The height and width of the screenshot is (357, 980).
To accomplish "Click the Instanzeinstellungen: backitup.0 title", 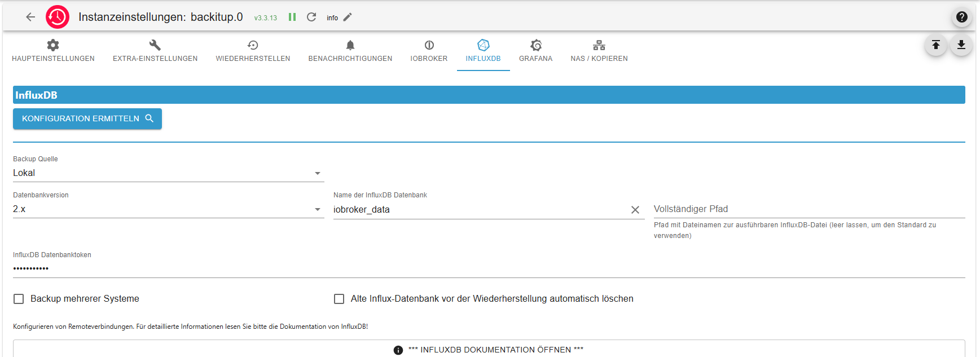I will click(161, 17).
